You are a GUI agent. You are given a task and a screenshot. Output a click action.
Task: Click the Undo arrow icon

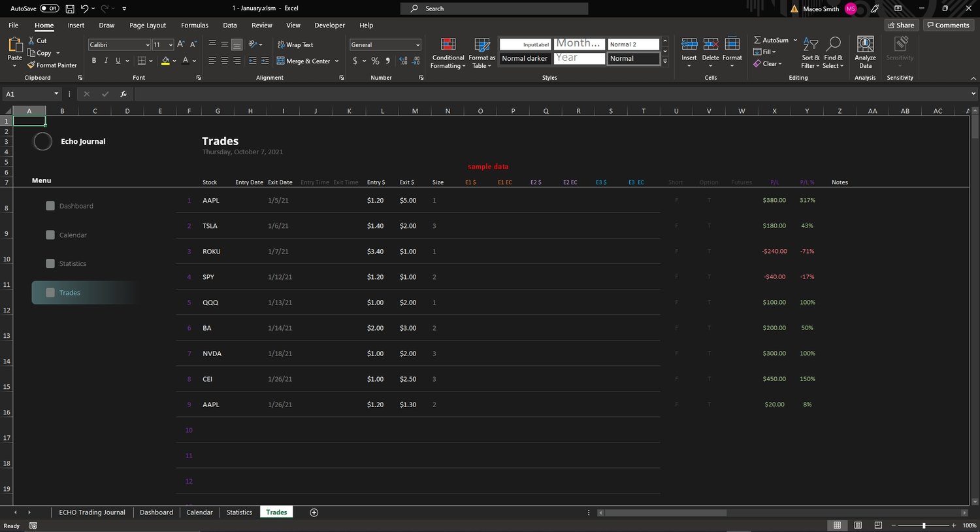[84, 8]
